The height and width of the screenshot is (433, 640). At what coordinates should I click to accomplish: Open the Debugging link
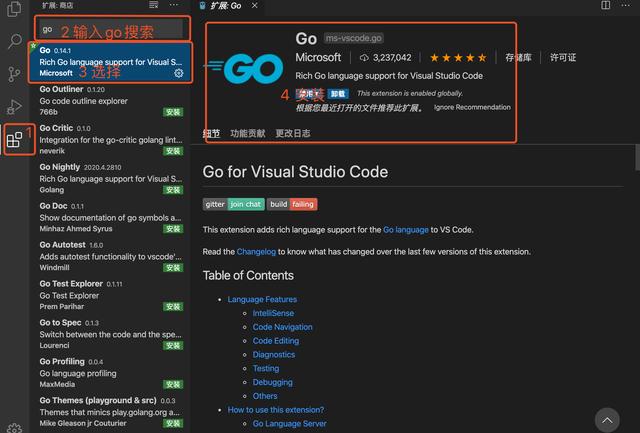coord(272,382)
